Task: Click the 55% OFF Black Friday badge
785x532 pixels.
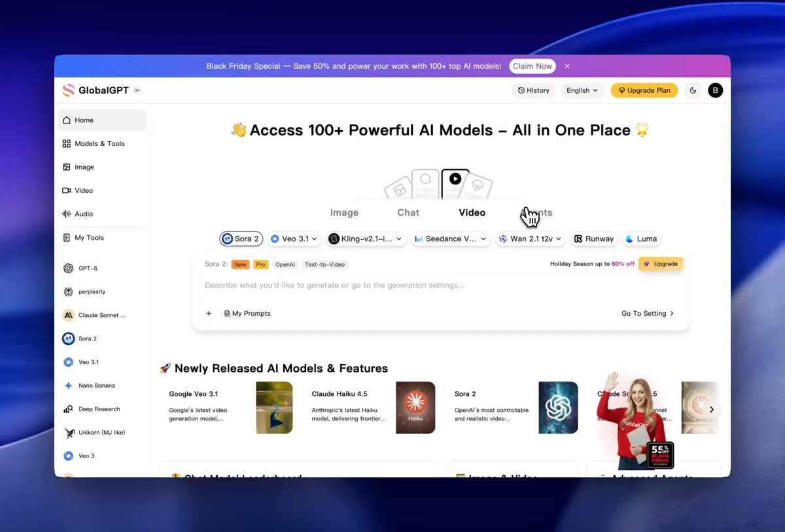Action: click(x=660, y=456)
